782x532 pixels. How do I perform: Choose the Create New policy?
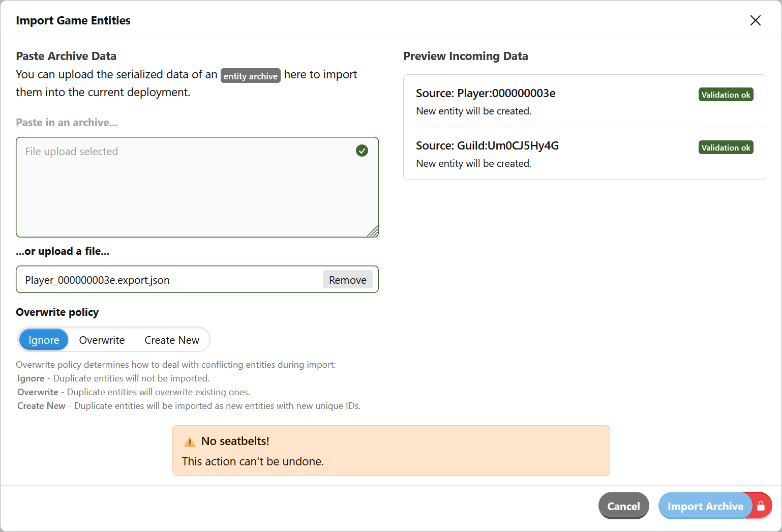[x=171, y=340]
